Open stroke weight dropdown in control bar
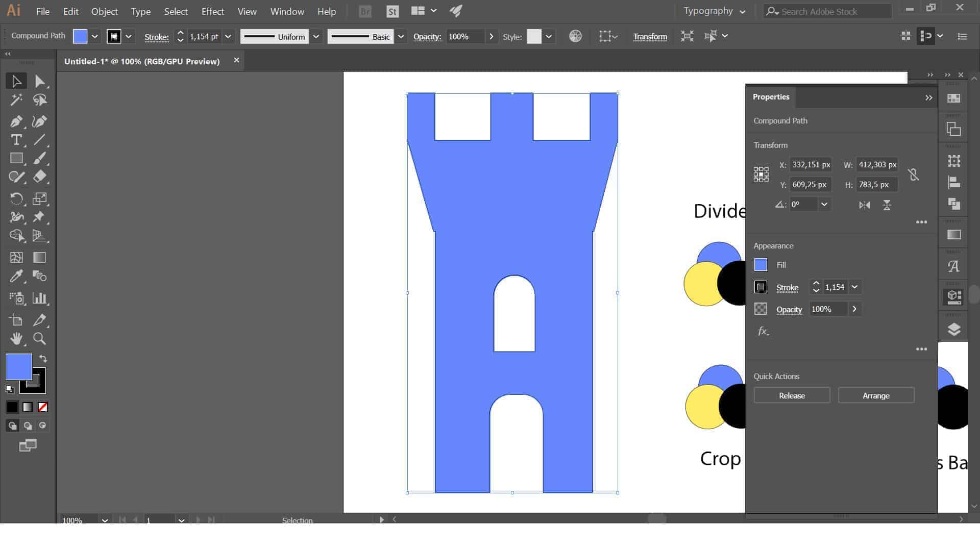 [x=228, y=36]
